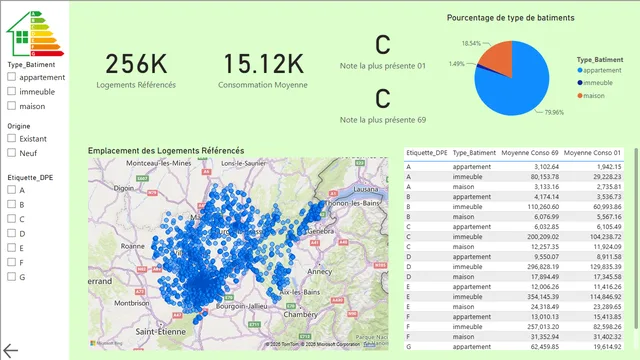Sort by Moyenne Conso 69 header

coord(530,153)
